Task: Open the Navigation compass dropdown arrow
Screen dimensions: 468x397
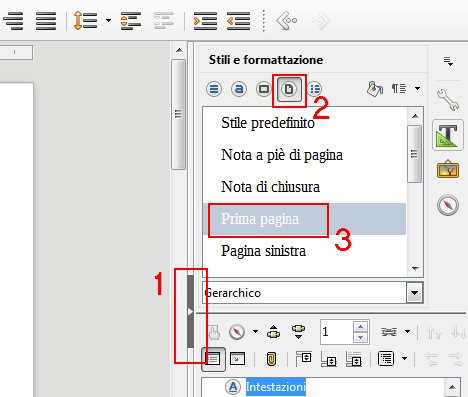Action: point(255,331)
